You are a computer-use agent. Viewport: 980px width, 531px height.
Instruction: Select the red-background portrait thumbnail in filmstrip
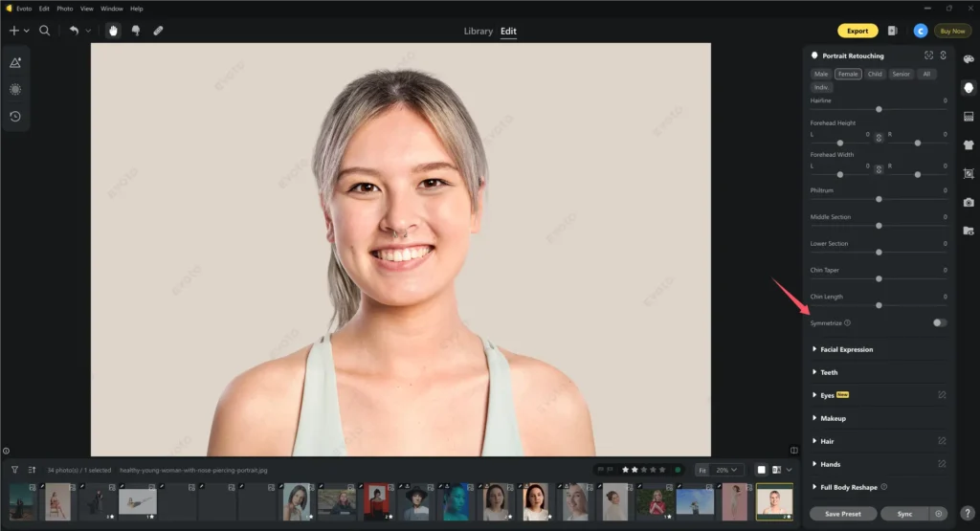click(375, 500)
